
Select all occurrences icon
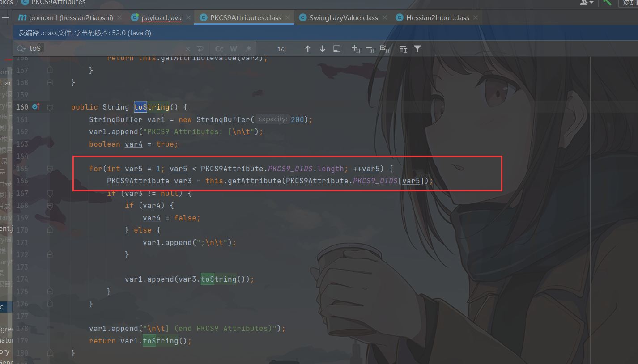(x=384, y=49)
